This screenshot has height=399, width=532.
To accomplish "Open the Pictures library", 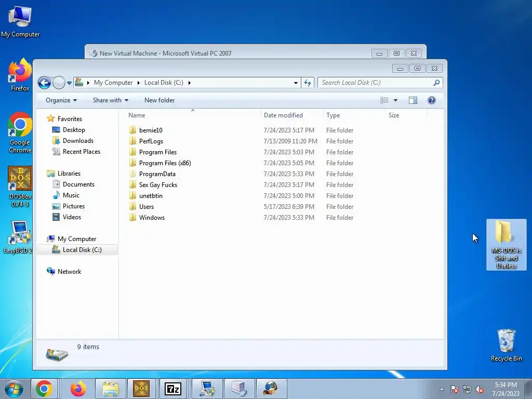I will click(74, 206).
